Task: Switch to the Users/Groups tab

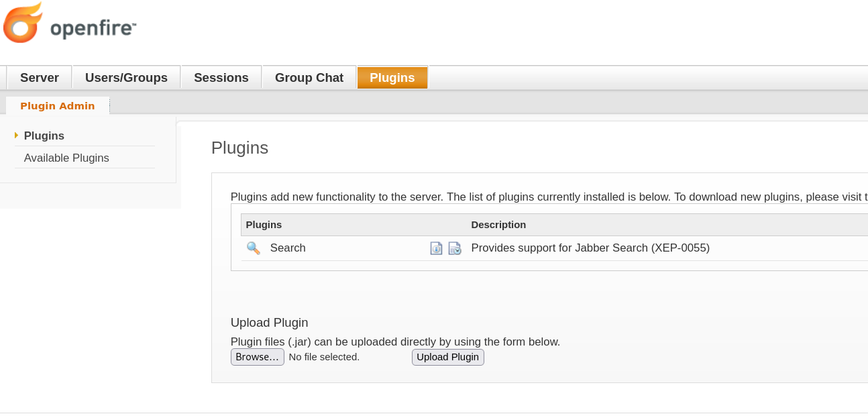Action: tap(126, 78)
